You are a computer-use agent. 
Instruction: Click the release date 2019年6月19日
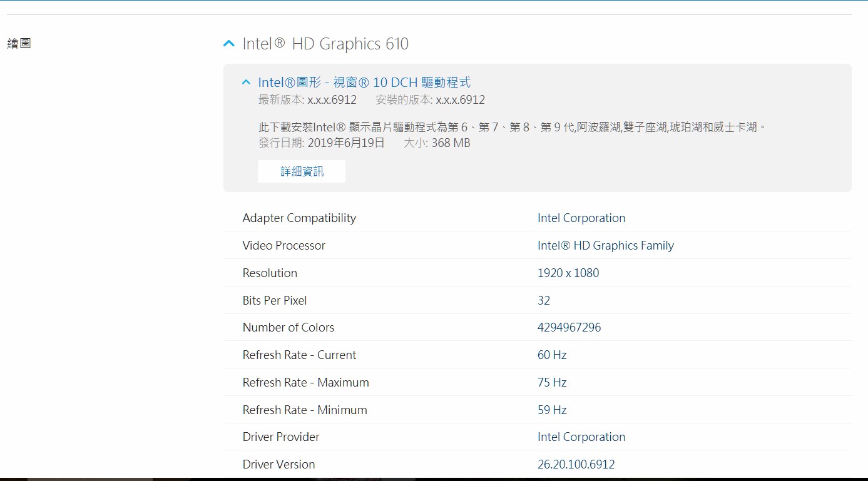coord(345,143)
